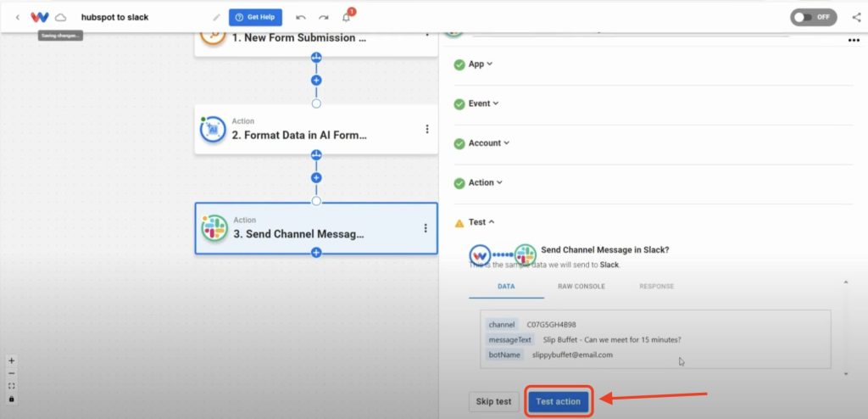Image resolution: width=868 pixels, height=419 pixels.
Task: Add a step after Format Data in AI
Action: click(316, 178)
